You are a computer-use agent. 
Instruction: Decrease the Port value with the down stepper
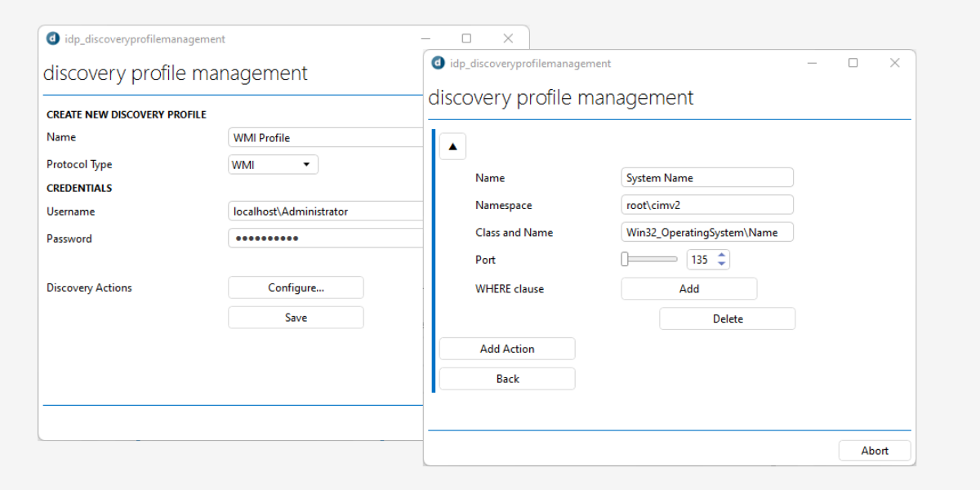pos(720,263)
